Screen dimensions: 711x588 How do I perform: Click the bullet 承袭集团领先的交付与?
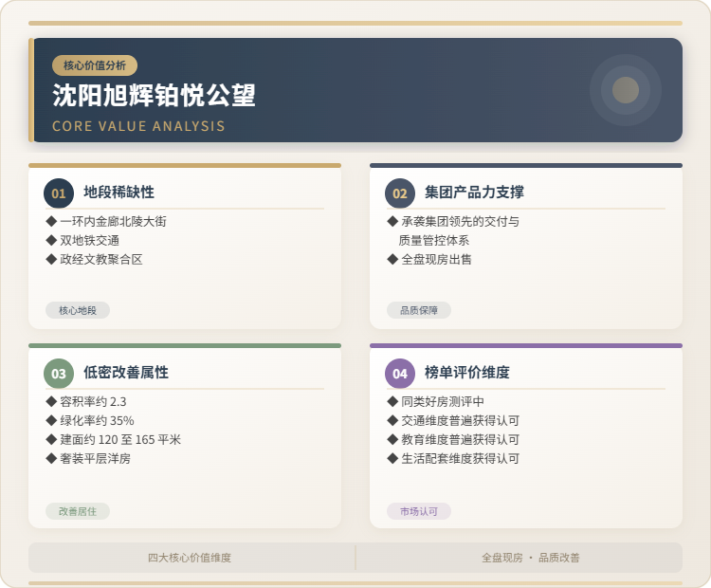(453, 221)
